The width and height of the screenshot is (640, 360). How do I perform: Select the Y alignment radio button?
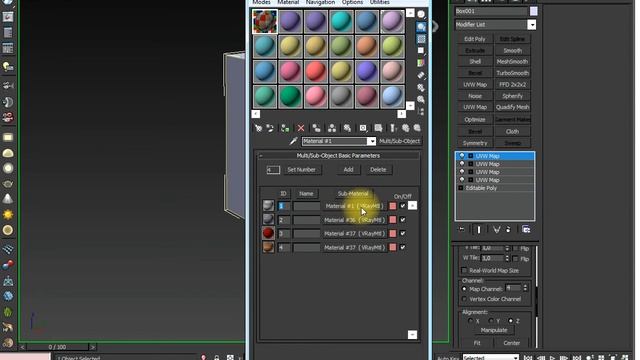(491, 321)
